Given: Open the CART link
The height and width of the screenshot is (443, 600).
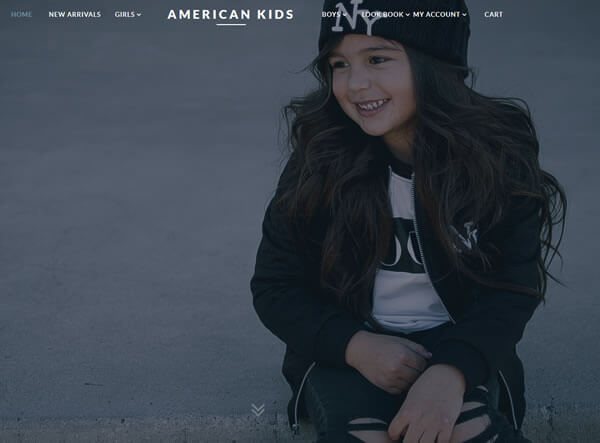Looking at the screenshot, I should pos(493,15).
